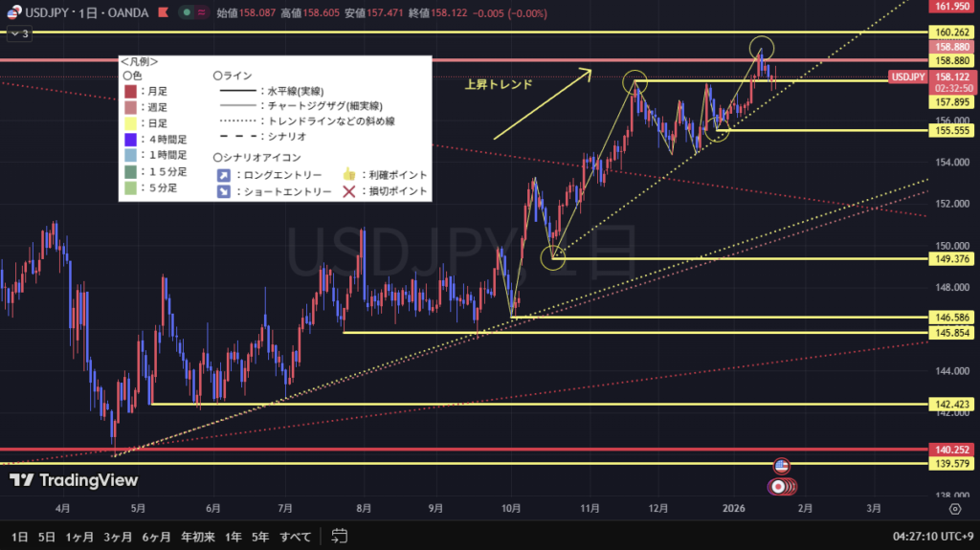The height and width of the screenshot is (550, 980).
Task: Expand the collapsed indicators list showing 3
Action: pos(19,33)
